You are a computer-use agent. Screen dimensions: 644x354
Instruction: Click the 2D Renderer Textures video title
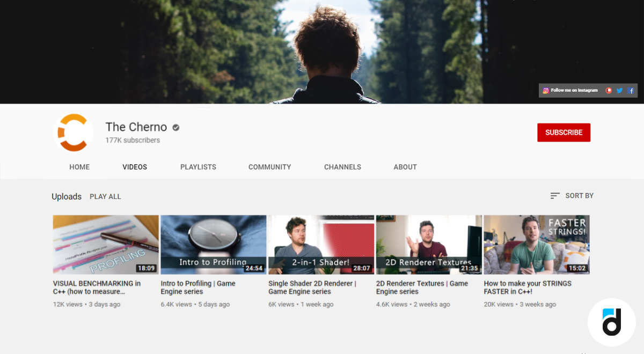click(422, 287)
